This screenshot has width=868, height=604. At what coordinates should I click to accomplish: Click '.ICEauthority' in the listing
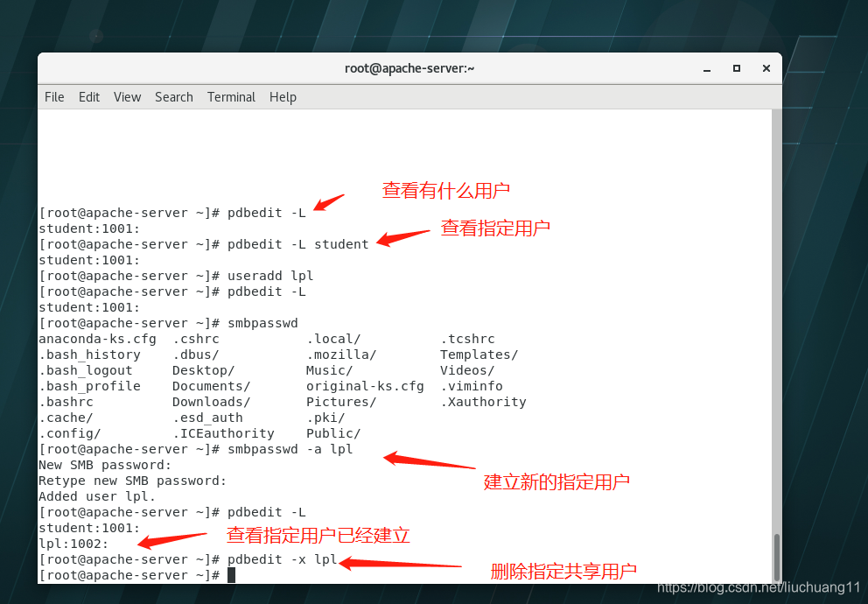pos(224,433)
